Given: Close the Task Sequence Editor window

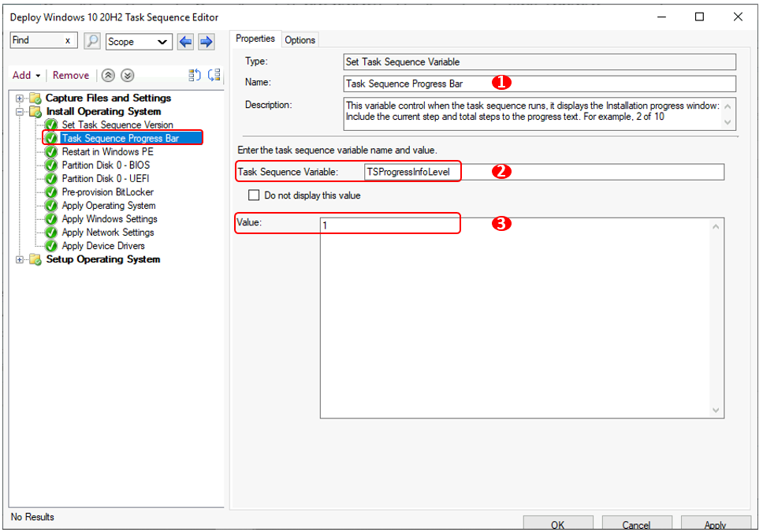Looking at the screenshot, I should (x=738, y=17).
